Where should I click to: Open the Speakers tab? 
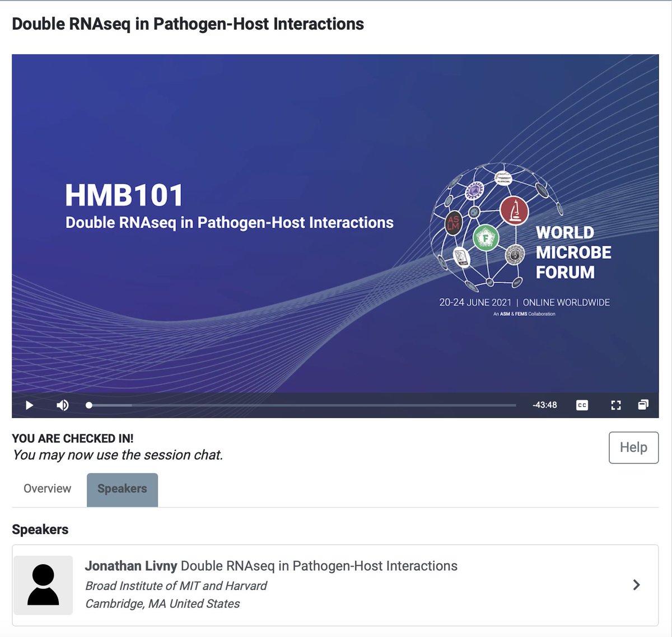point(122,489)
